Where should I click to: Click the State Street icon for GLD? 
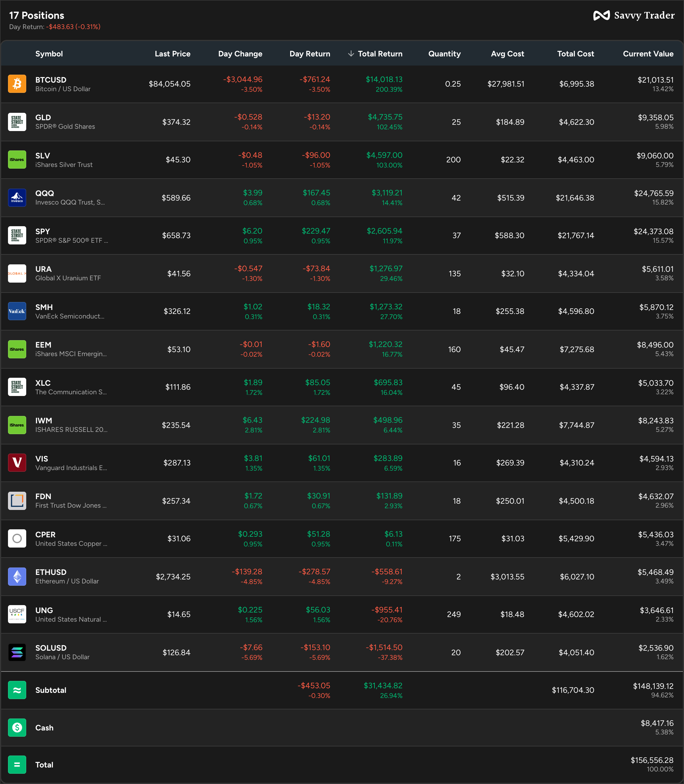[x=17, y=122]
